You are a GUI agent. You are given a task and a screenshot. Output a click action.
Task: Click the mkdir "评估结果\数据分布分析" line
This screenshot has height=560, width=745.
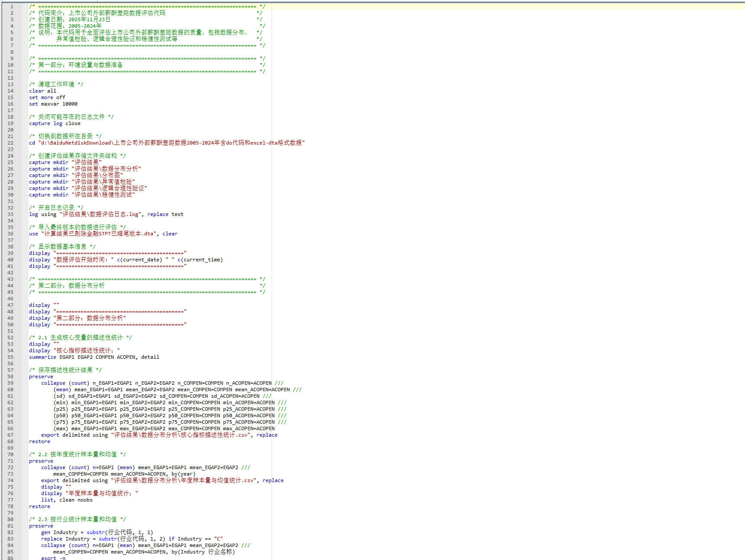(85, 169)
